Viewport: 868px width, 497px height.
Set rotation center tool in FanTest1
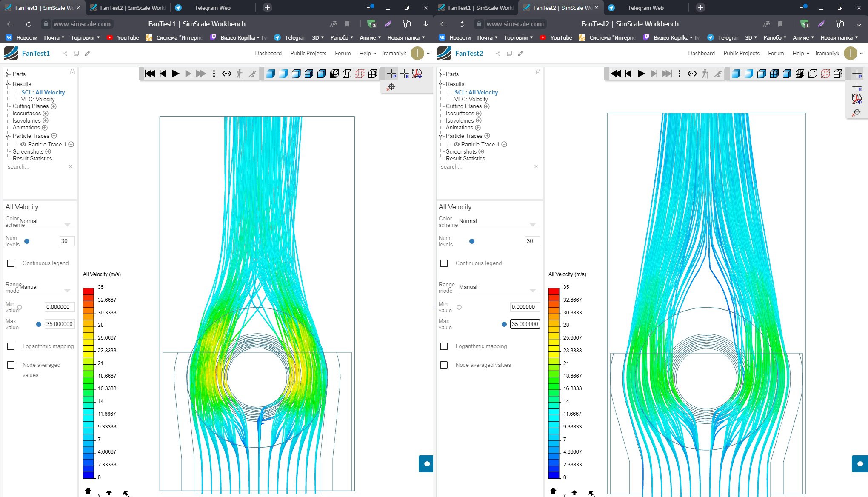pyautogui.click(x=417, y=74)
